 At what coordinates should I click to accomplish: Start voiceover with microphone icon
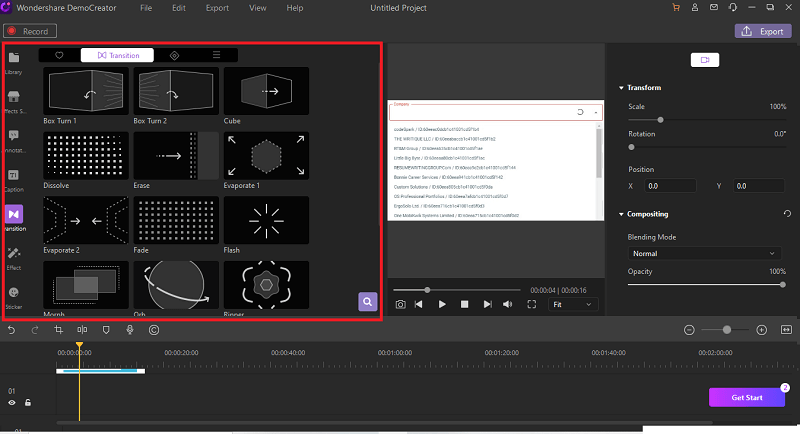pyautogui.click(x=130, y=330)
